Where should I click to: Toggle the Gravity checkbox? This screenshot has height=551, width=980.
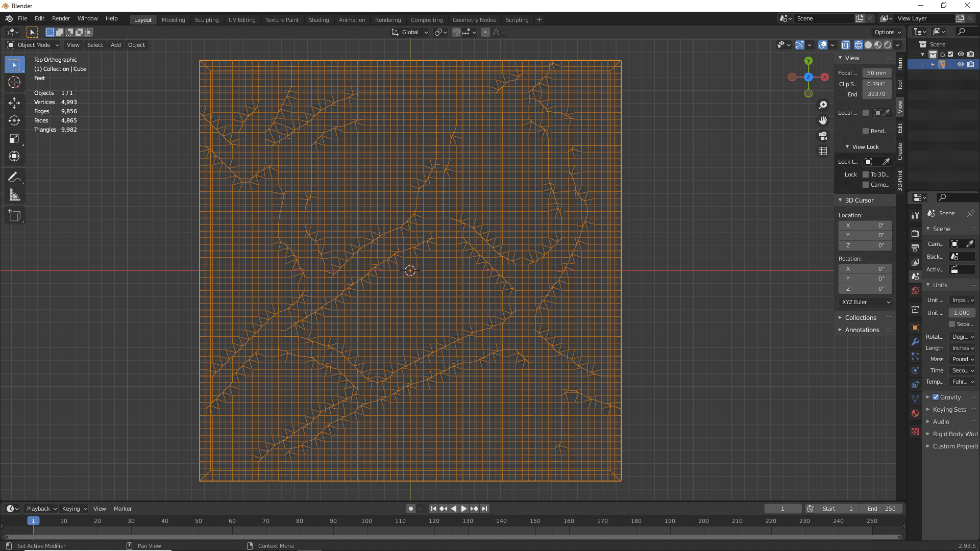click(936, 397)
